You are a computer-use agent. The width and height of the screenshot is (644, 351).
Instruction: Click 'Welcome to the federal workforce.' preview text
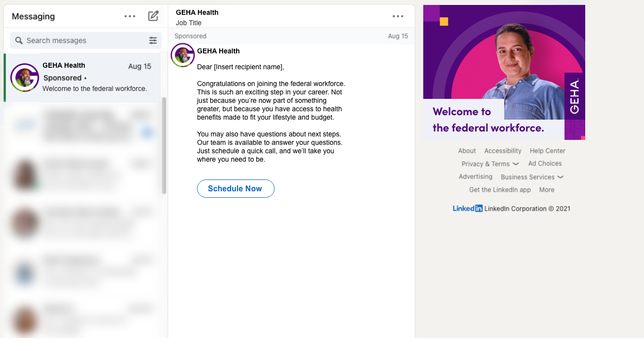pos(95,88)
